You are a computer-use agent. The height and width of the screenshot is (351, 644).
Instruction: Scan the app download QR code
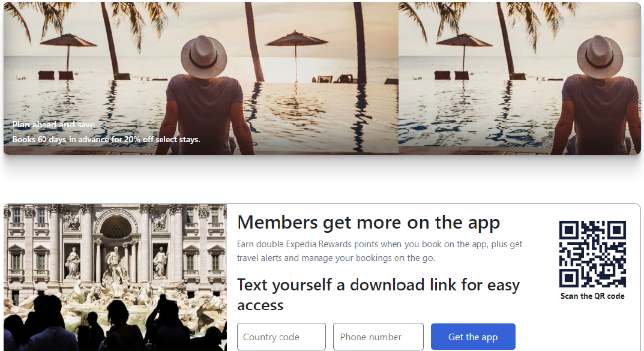(x=592, y=254)
